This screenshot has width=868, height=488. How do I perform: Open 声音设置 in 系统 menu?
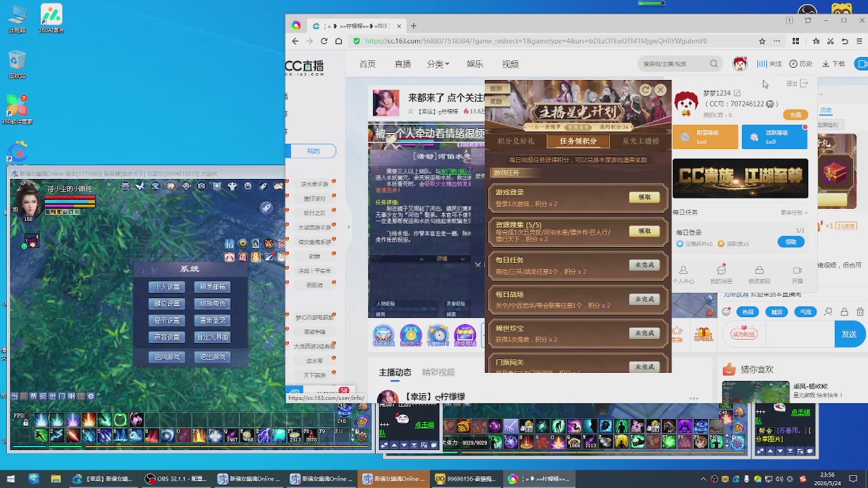(167, 337)
